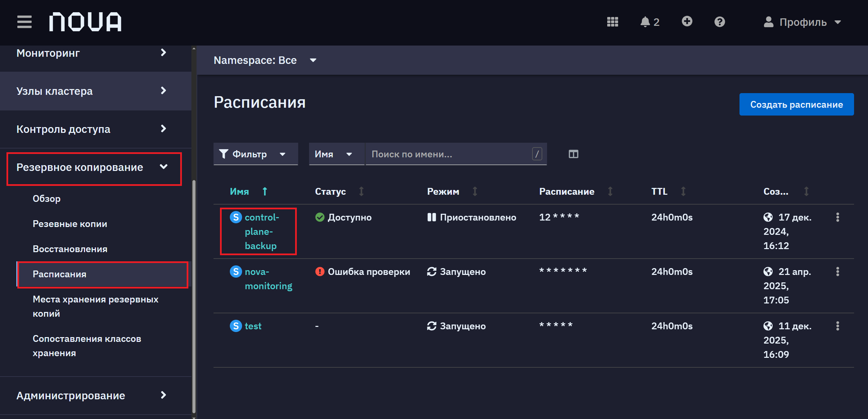868x419 pixels.
Task: Open Места хранения резервных копий
Action: tap(96, 306)
